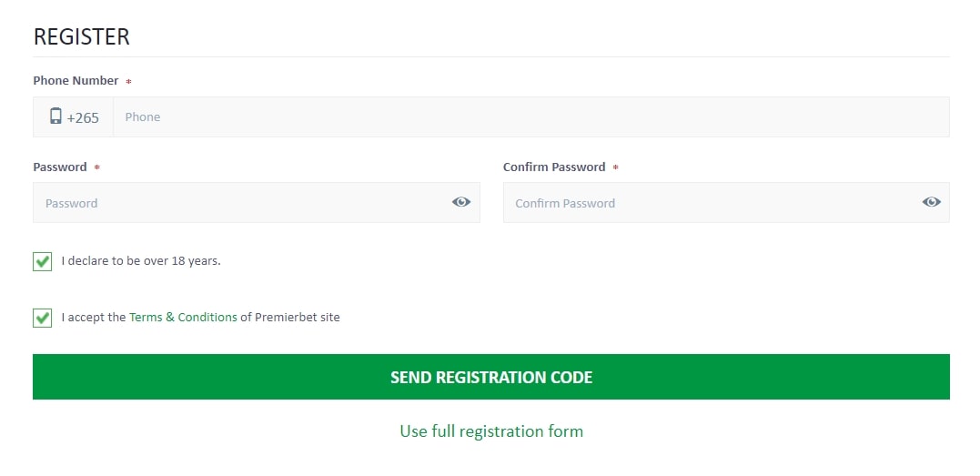This screenshot has height=476, width=980.
Task: Click the Phone Number field label
Action: point(76,81)
